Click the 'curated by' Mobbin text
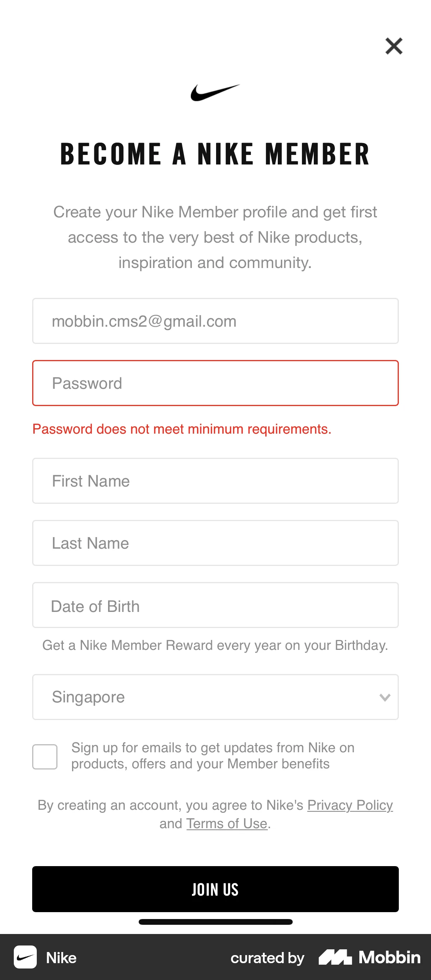431x980 pixels. click(x=267, y=958)
